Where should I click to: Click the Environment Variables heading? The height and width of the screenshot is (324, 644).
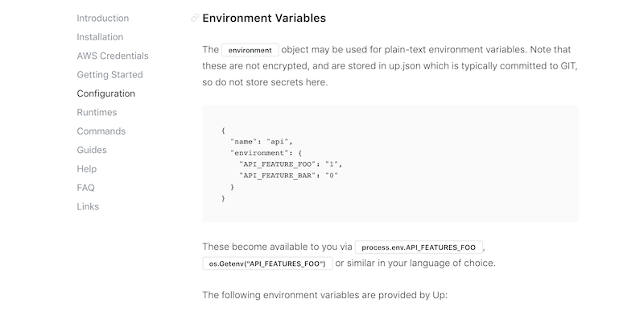tap(264, 18)
